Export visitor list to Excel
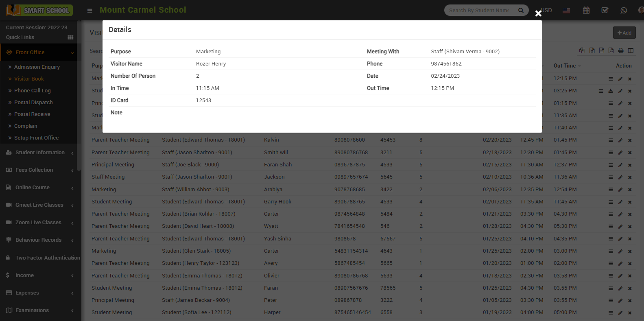This screenshot has width=644, height=321. [x=592, y=50]
